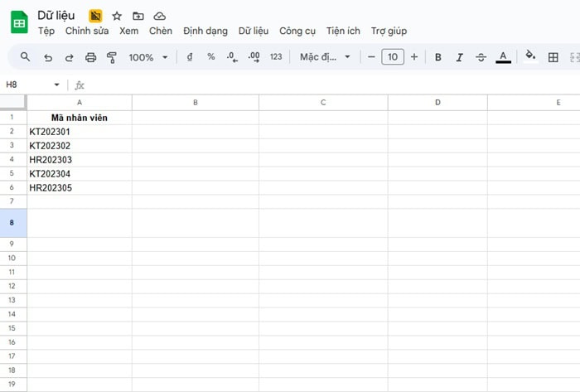The height and width of the screenshot is (392, 580).
Task: Toggle strikethrough formatting
Action: coord(481,57)
